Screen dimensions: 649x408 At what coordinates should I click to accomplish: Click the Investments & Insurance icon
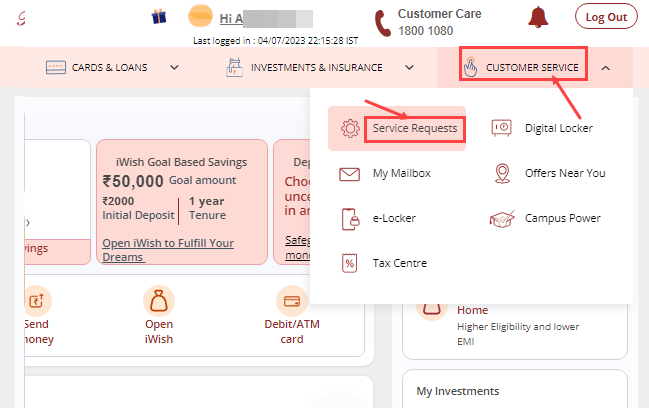click(x=234, y=67)
